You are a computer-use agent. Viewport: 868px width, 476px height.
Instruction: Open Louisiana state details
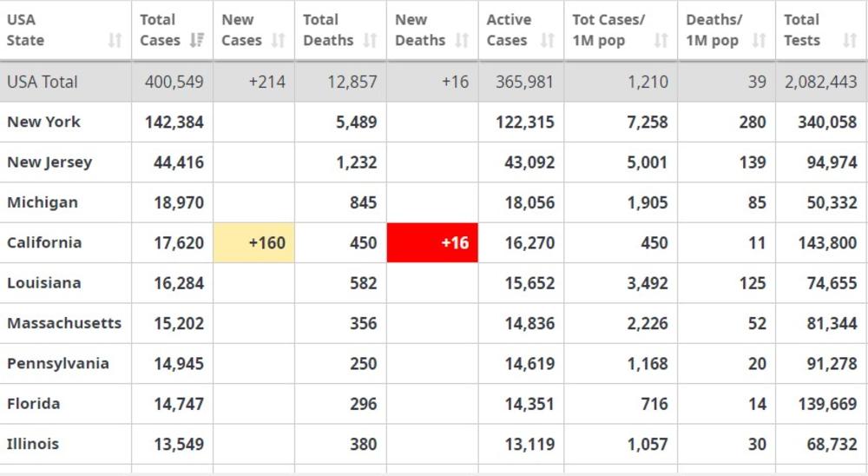[x=44, y=283]
